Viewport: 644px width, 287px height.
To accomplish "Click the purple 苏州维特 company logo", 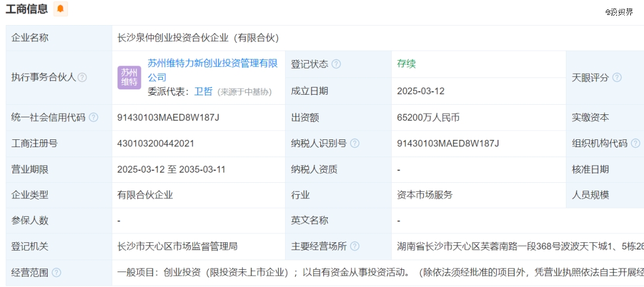I will point(129,77).
